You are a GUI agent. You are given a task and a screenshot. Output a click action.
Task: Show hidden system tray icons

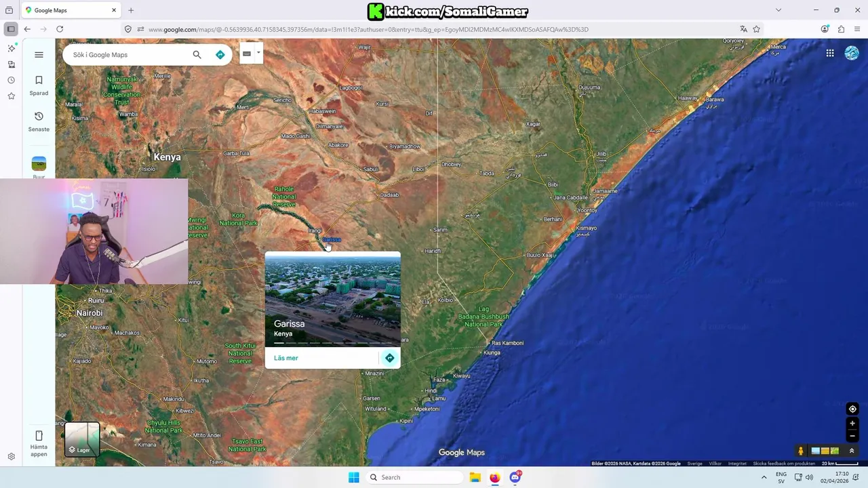(764, 477)
